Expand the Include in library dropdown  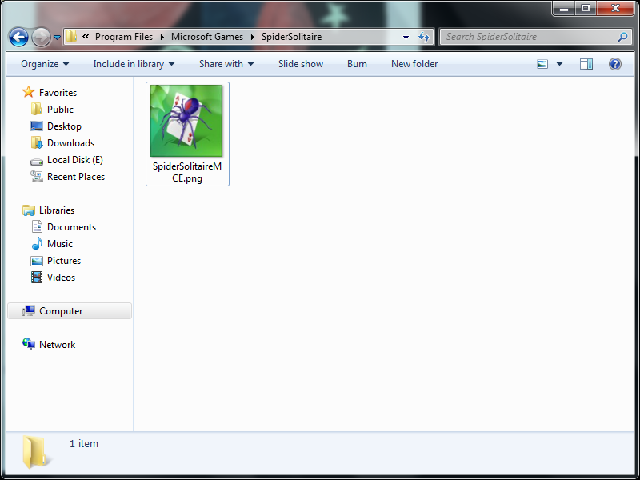(x=133, y=64)
